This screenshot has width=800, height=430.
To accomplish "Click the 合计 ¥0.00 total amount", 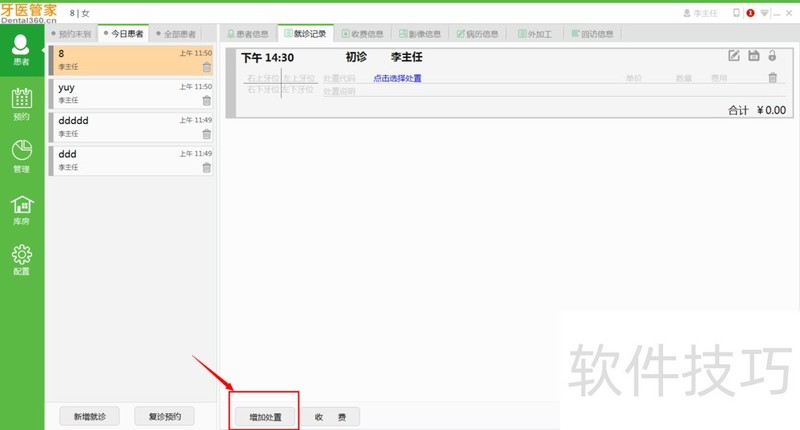I will pos(757,110).
